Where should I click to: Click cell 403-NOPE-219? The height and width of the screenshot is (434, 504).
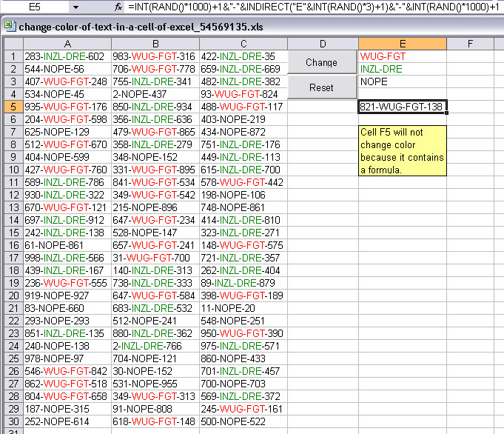click(243, 119)
